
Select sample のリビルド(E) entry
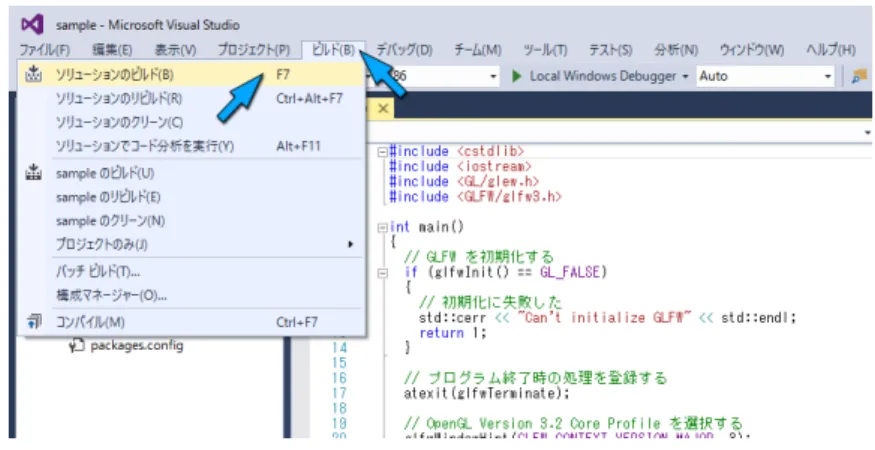192,197
